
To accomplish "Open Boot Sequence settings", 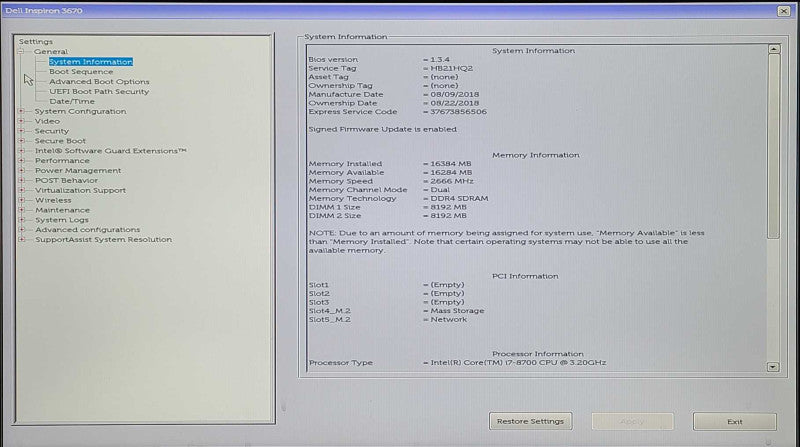I will pos(81,71).
